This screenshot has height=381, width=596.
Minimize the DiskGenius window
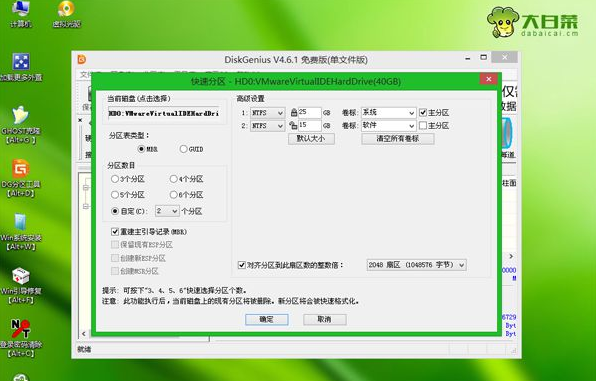click(x=468, y=58)
